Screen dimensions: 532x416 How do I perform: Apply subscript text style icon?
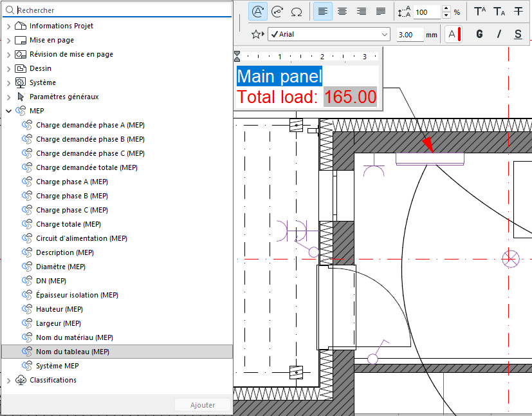click(x=499, y=12)
